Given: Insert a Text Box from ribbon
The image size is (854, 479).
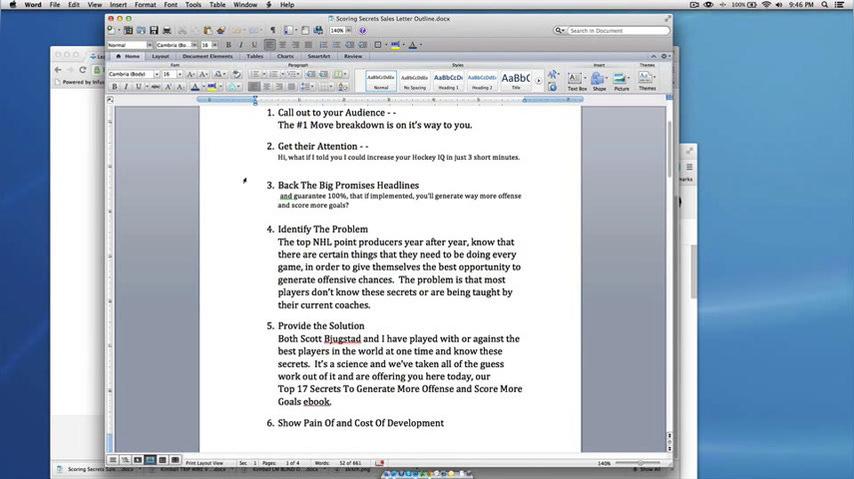Looking at the screenshot, I should click(x=577, y=80).
